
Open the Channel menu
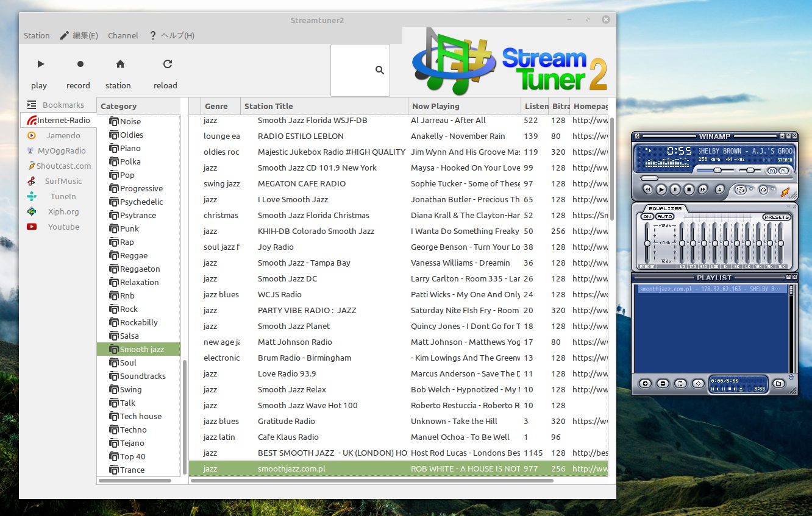click(123, 35)
